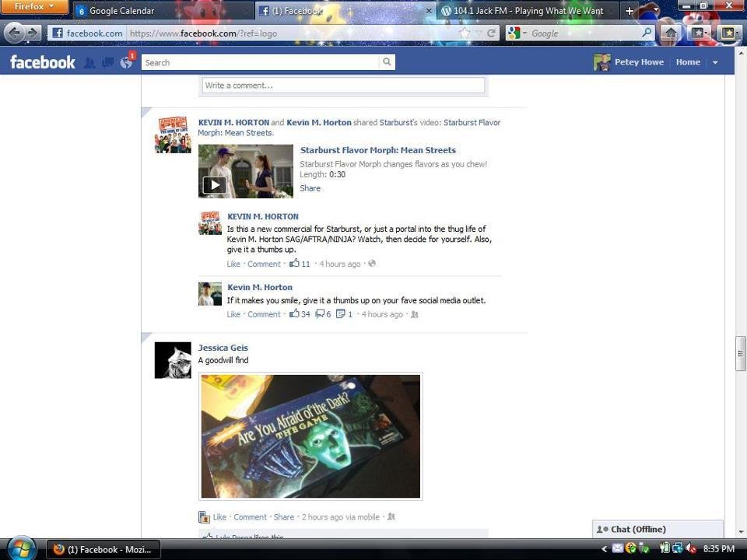Viewport: 747px width, 560px height.
Task: Click friends audience icon after 4 hours ago
Action: (x=415, y=314)
